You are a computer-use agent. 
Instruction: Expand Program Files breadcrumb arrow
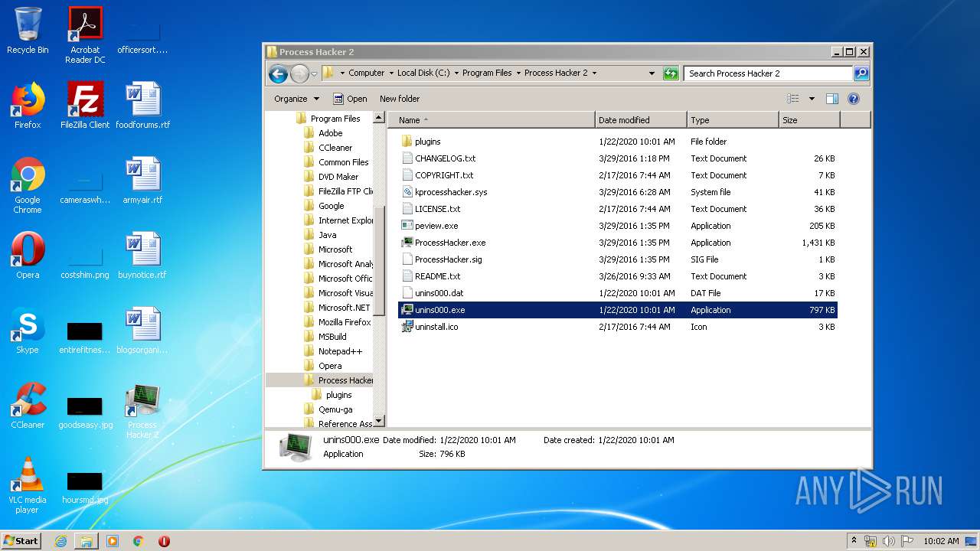tap(518, 73)
